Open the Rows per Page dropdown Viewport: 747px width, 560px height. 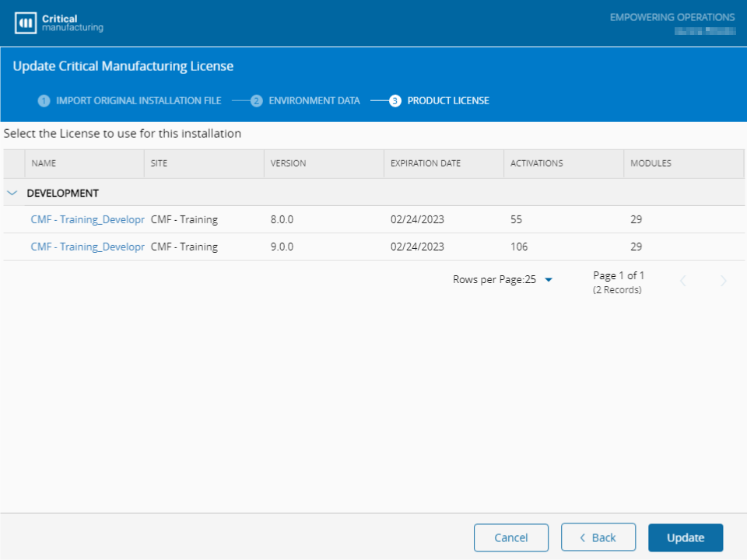549,280
